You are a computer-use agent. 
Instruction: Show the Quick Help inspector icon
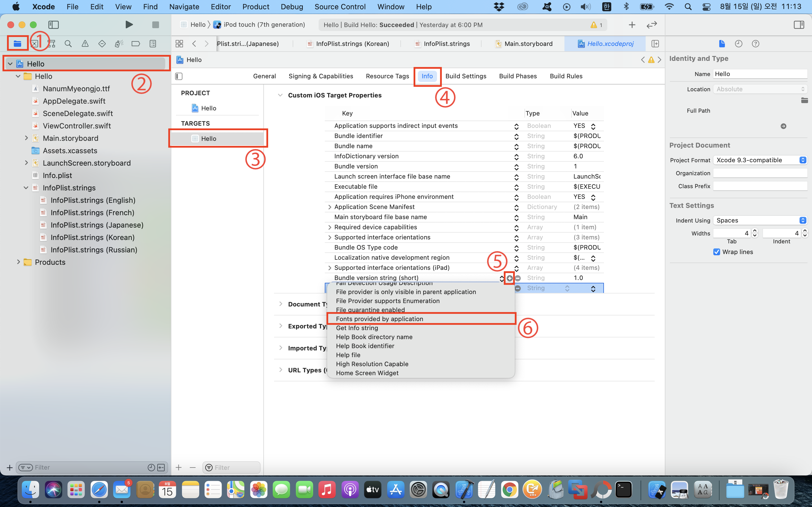[755, 44]
